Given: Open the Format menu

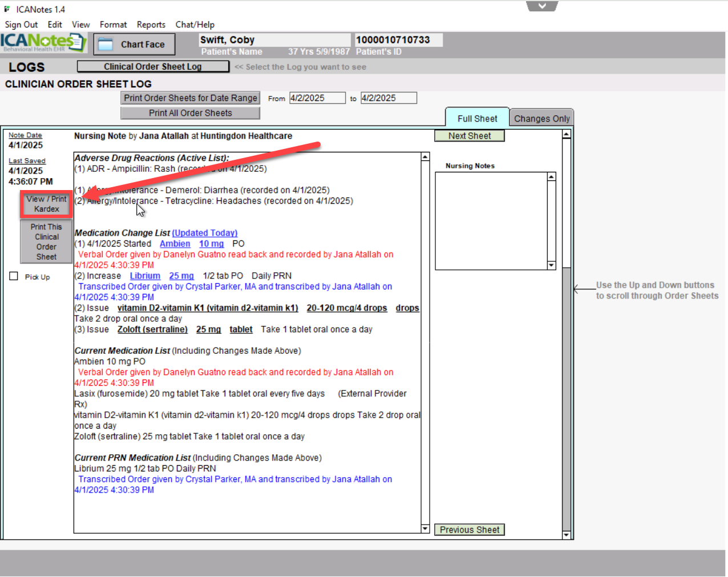Looking at the screenshot, I should click(113, 25).
